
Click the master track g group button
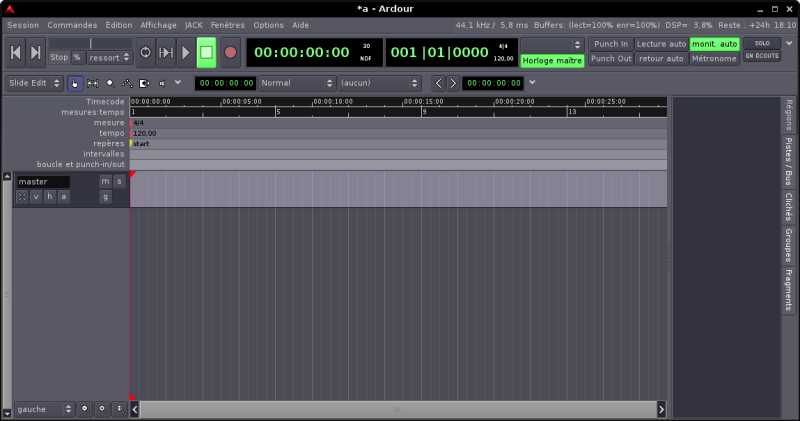pyautogui.click(x=105, y=196)
